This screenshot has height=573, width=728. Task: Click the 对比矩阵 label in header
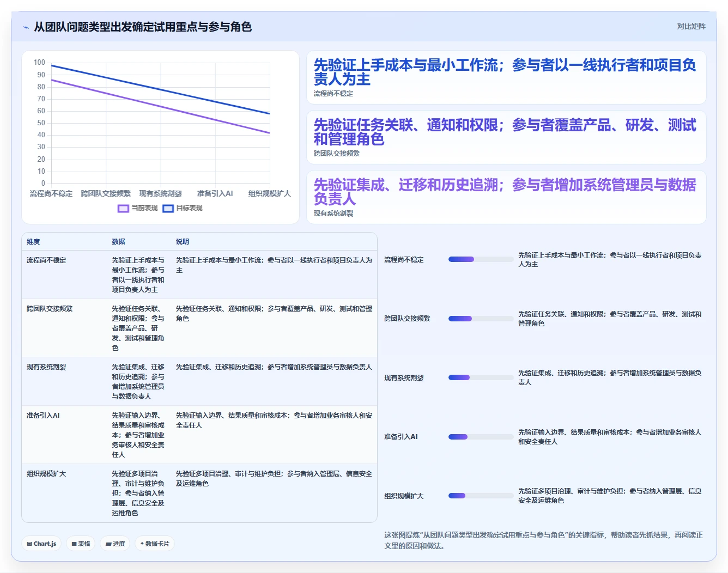tap(691, 26)
